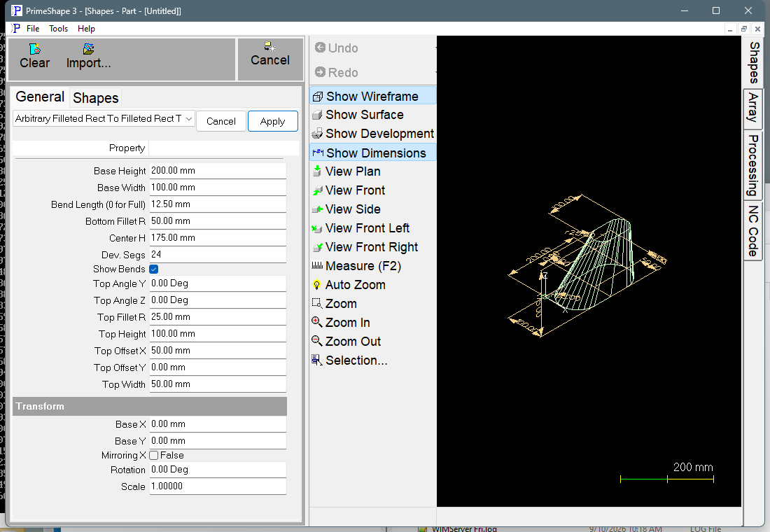Click the Clear toolbar icon

point(34,49)
